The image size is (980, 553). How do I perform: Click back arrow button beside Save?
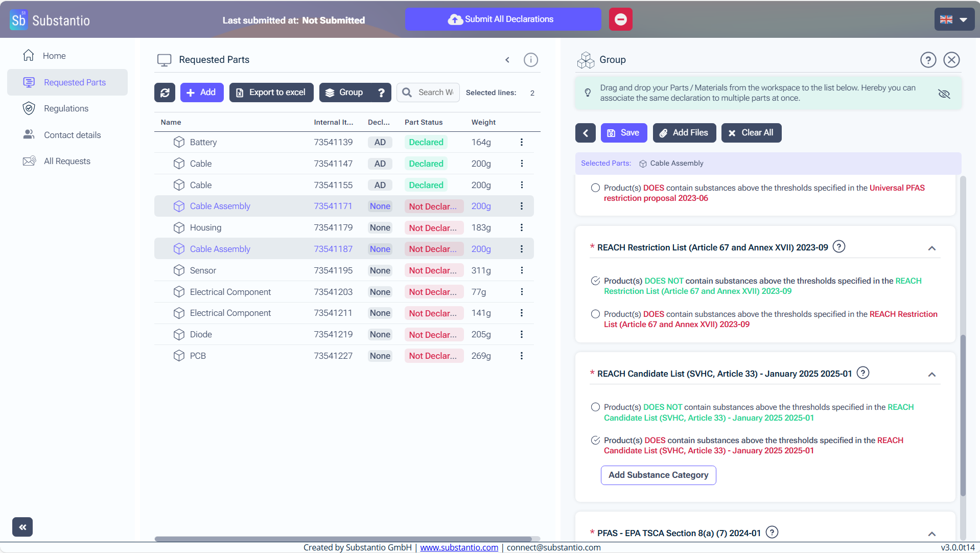[x=585, y=133]
